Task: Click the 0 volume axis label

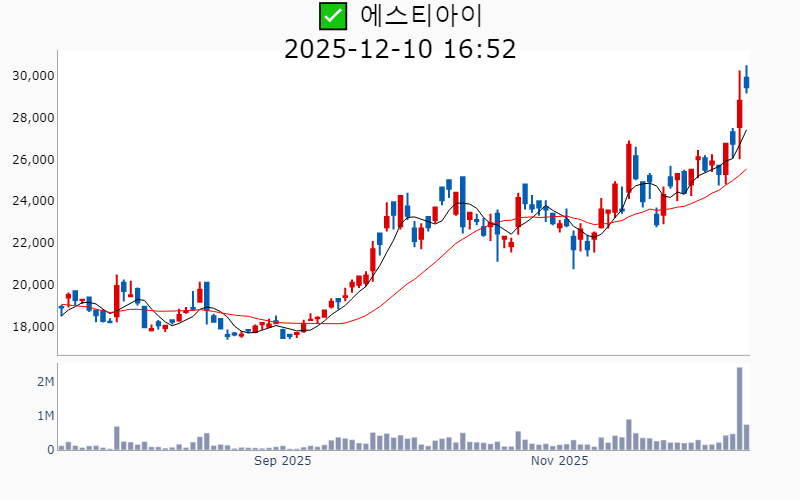Action: (50, 450)
